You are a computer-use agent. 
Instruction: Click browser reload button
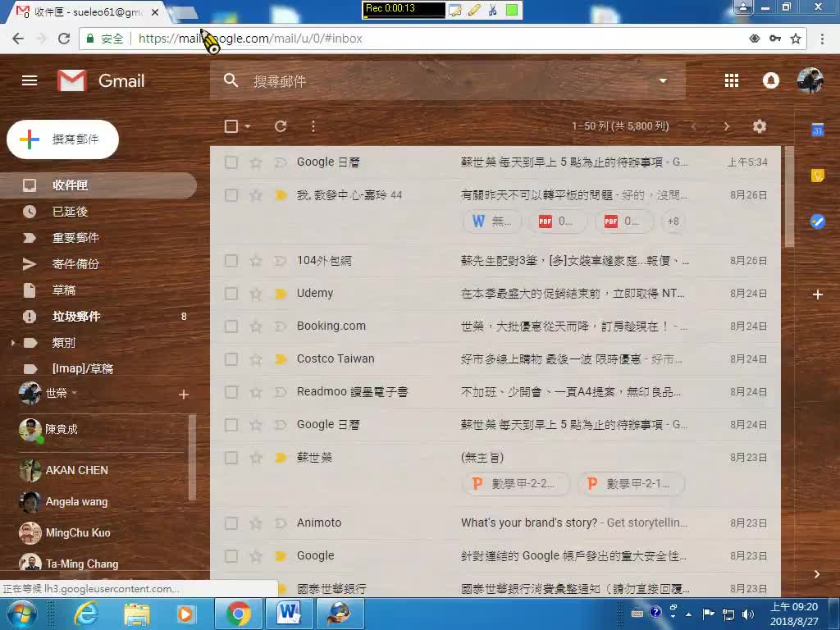point(64,39)
